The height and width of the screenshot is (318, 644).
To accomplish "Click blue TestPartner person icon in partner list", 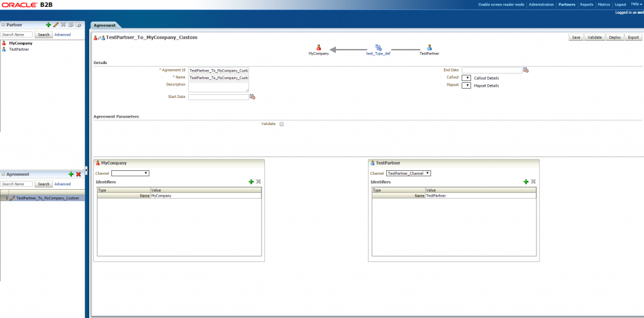I will tap(4, 49).
